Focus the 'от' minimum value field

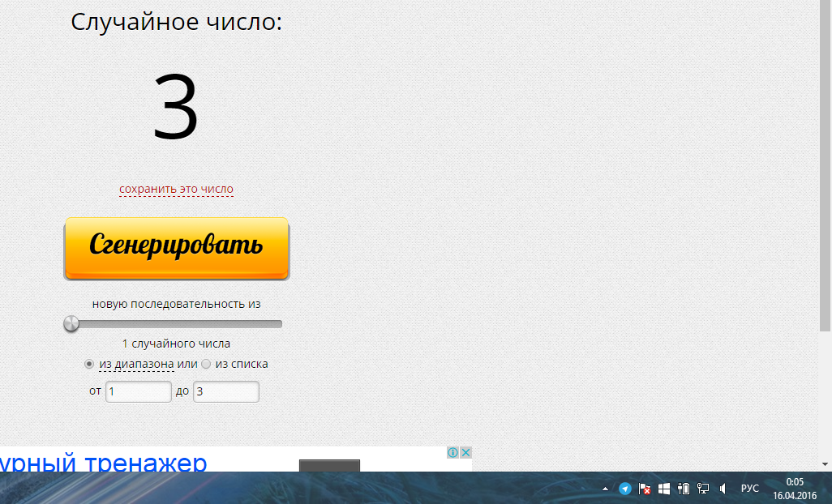139,392
